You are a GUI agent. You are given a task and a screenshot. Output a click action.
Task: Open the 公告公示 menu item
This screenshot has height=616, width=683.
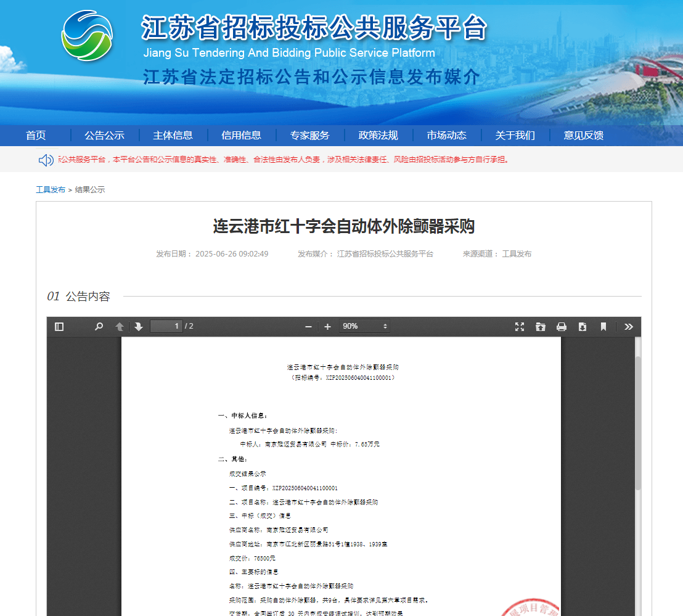tap(105, 136)
